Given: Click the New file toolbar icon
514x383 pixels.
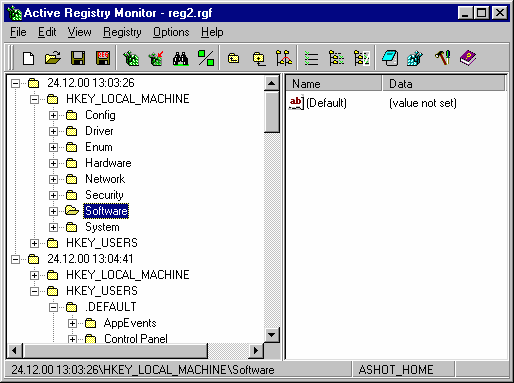Looking at the screenshot, I should coord(29,58).
